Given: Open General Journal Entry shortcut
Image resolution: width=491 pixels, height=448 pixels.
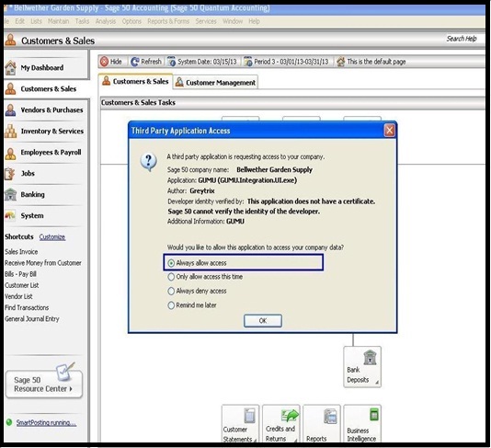Looking at the screenshot, I should [x=31, y=319].
